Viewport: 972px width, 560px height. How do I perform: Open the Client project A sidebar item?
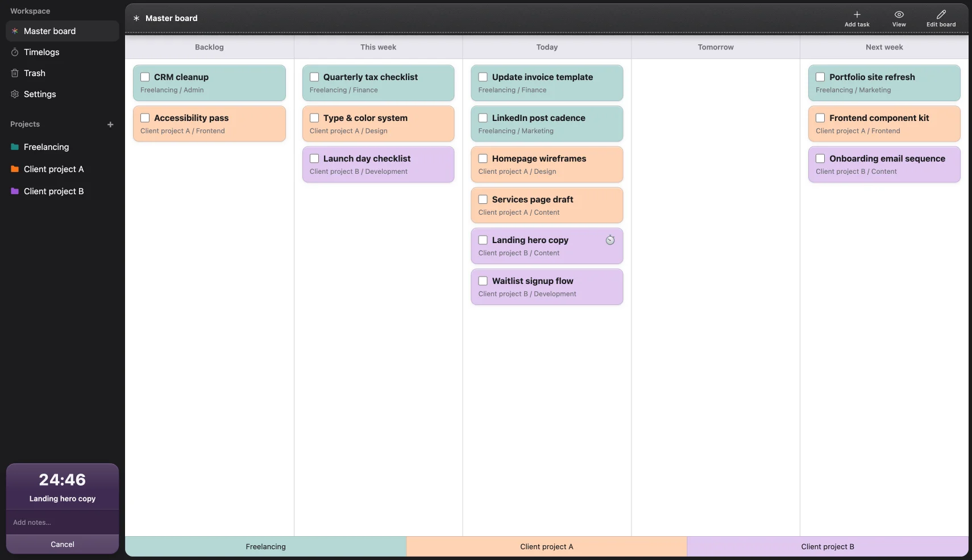click(x=63, y=169)
